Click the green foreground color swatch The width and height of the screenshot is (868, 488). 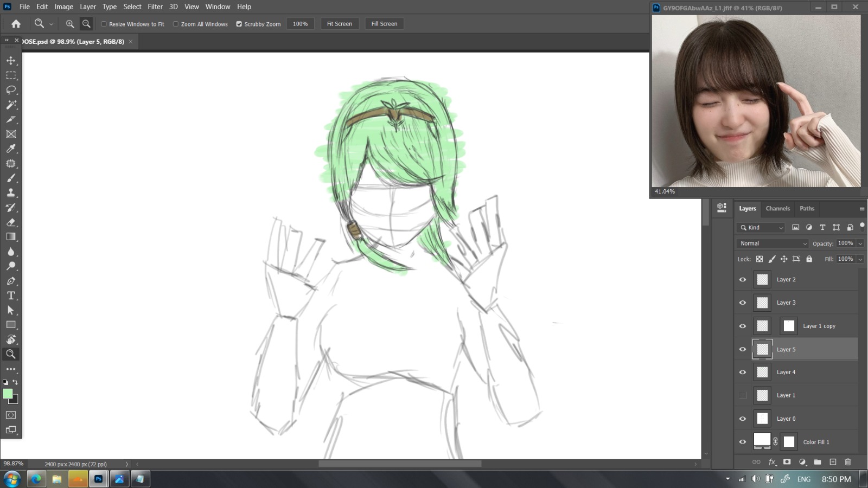(x=7, y=394)
